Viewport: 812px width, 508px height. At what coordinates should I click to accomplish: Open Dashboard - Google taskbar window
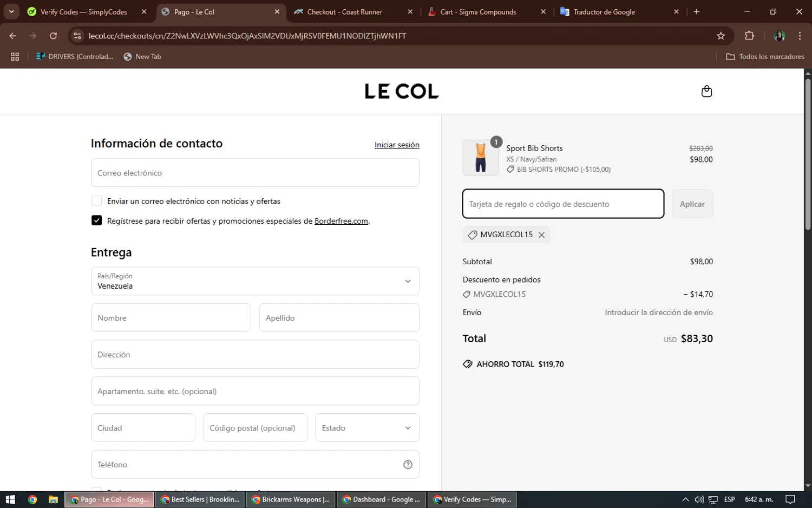coord(382,499)
